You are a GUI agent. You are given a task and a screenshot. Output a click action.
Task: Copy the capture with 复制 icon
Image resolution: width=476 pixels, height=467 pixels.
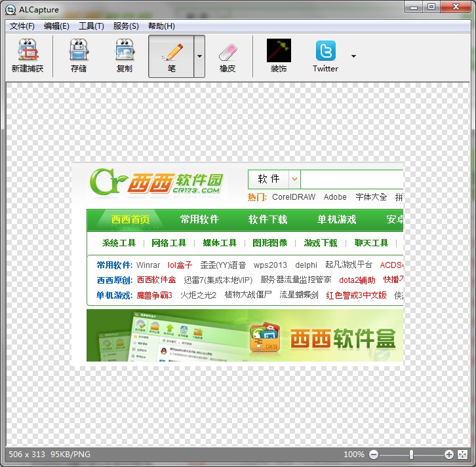pos(125,56)
